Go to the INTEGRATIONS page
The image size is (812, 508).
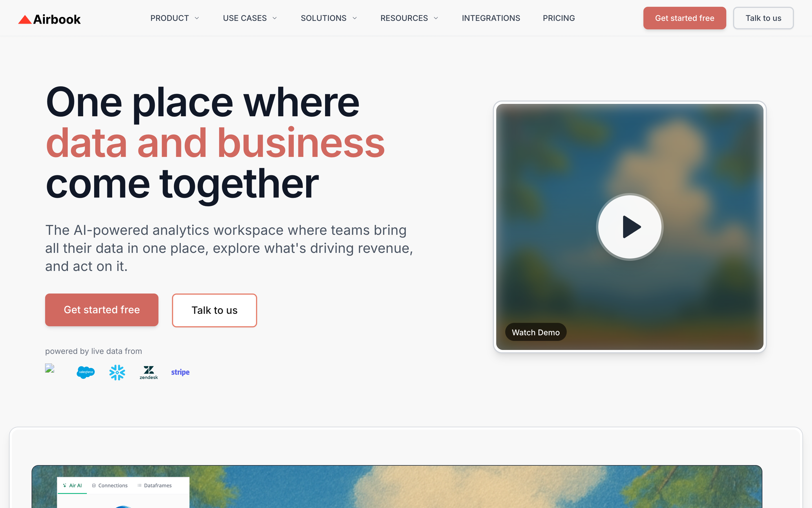491,18
